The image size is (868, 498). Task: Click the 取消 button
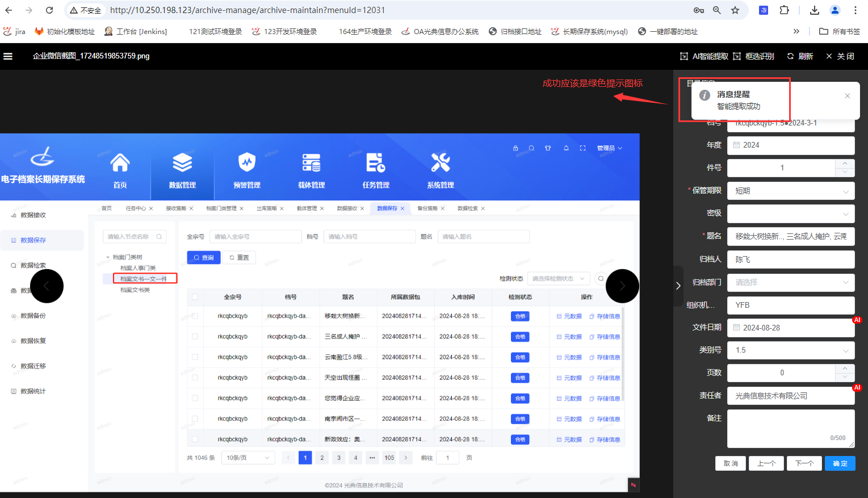[731, 463]
